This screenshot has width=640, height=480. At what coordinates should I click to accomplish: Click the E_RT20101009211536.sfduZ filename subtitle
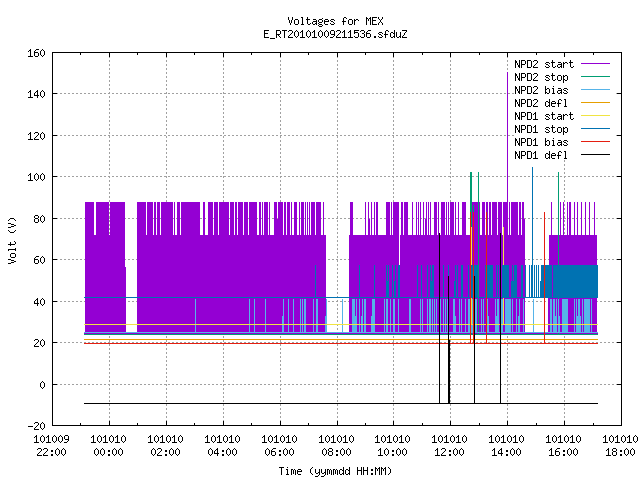click(x=336, y=34)
